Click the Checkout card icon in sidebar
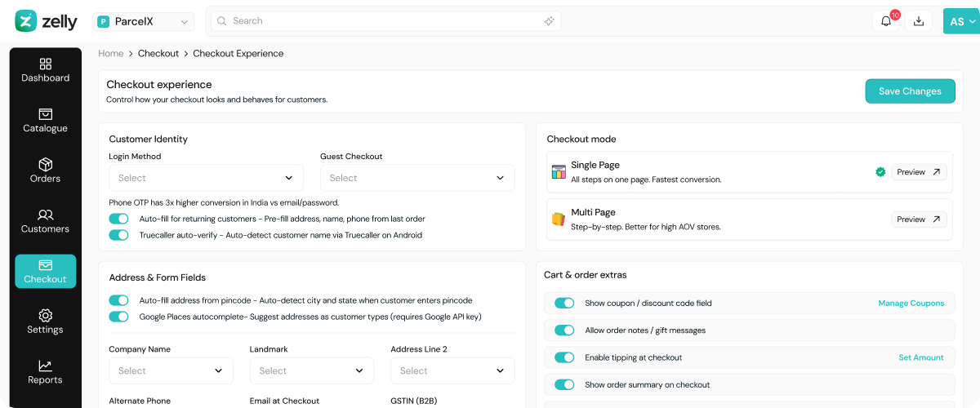 [x=46, y=265]
